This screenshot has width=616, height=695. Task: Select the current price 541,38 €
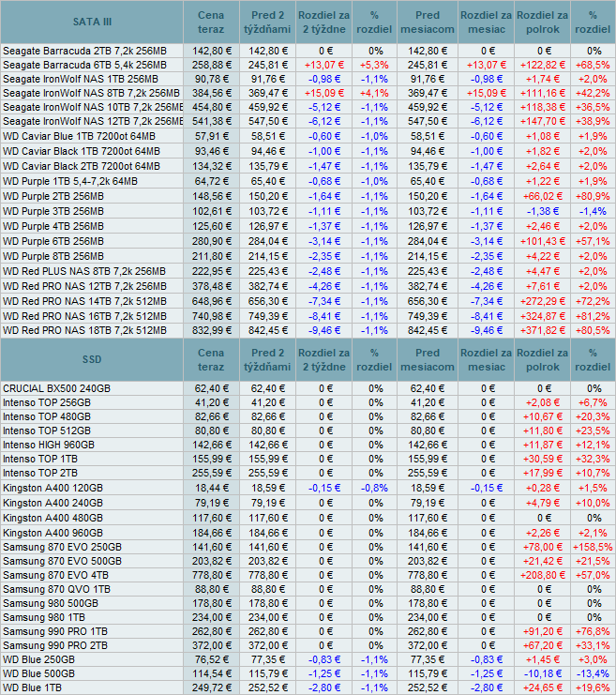coord(211,121)
